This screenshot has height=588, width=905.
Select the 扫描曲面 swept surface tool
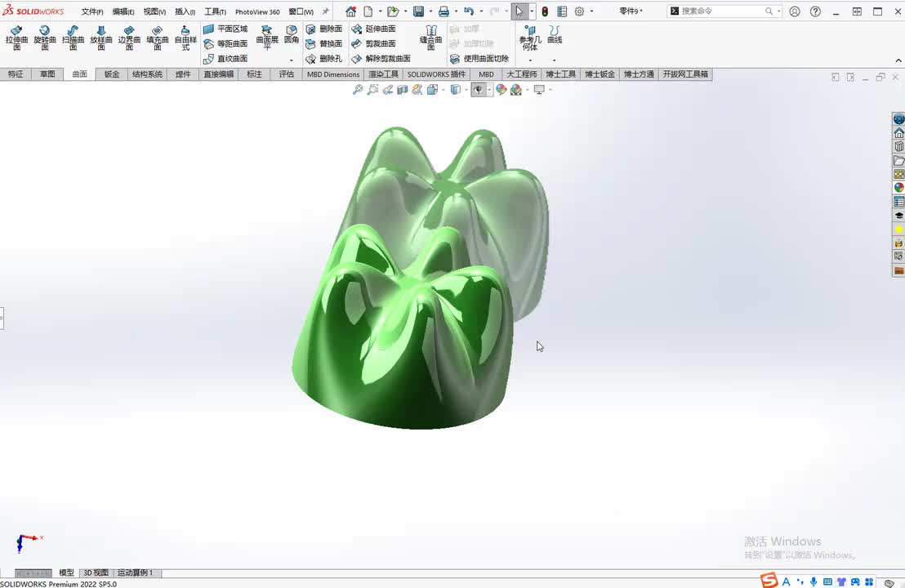pyautogui.click(x=73, y=38)
